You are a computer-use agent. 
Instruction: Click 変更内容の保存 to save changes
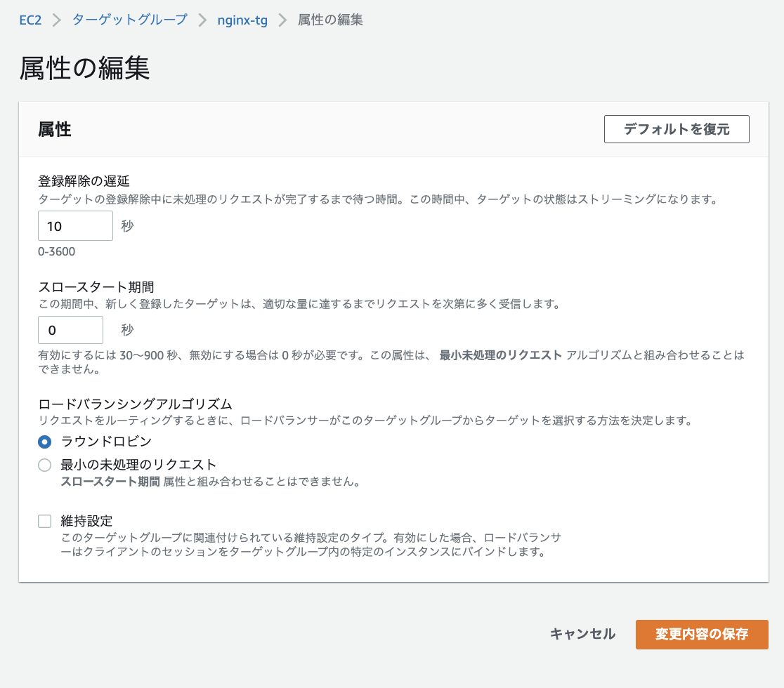(x=701, y=634)
